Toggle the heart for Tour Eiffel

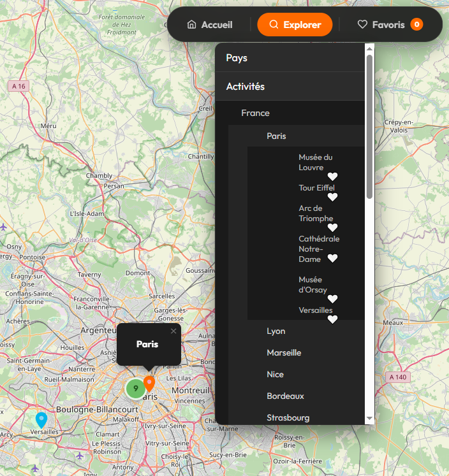[x=332, y=198]
